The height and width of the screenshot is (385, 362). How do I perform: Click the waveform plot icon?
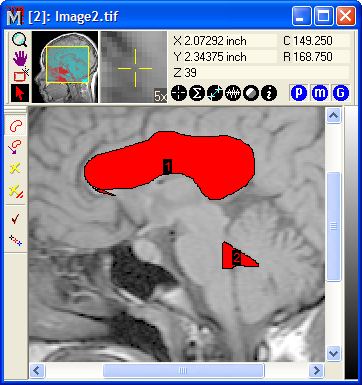[233, 93]
